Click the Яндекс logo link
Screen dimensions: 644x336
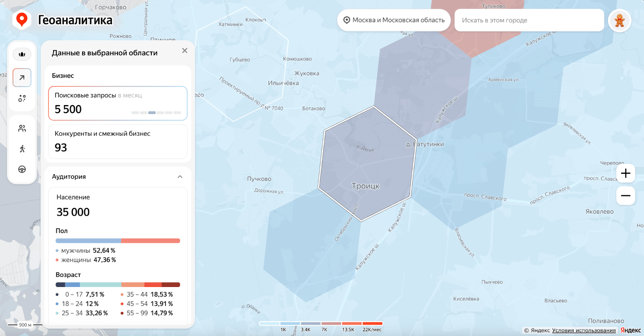(x=630, y=330)
